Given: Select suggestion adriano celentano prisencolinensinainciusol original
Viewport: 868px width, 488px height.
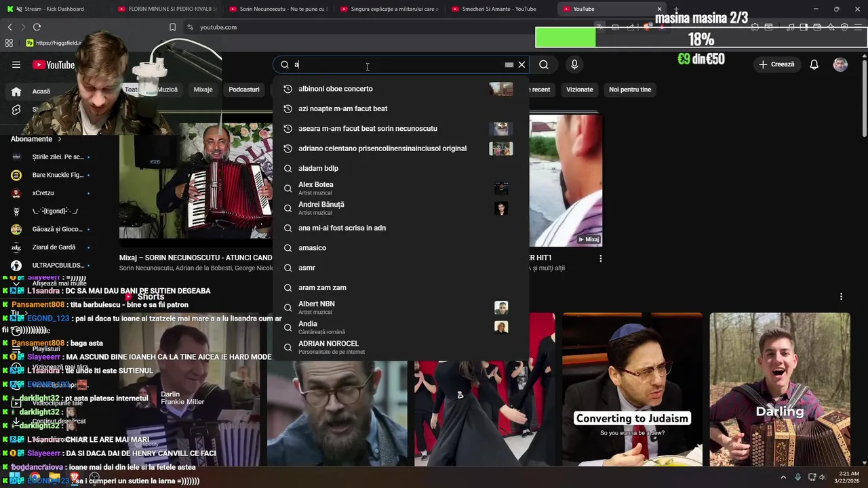Looking at the screenshot, I should pos(400,148).
